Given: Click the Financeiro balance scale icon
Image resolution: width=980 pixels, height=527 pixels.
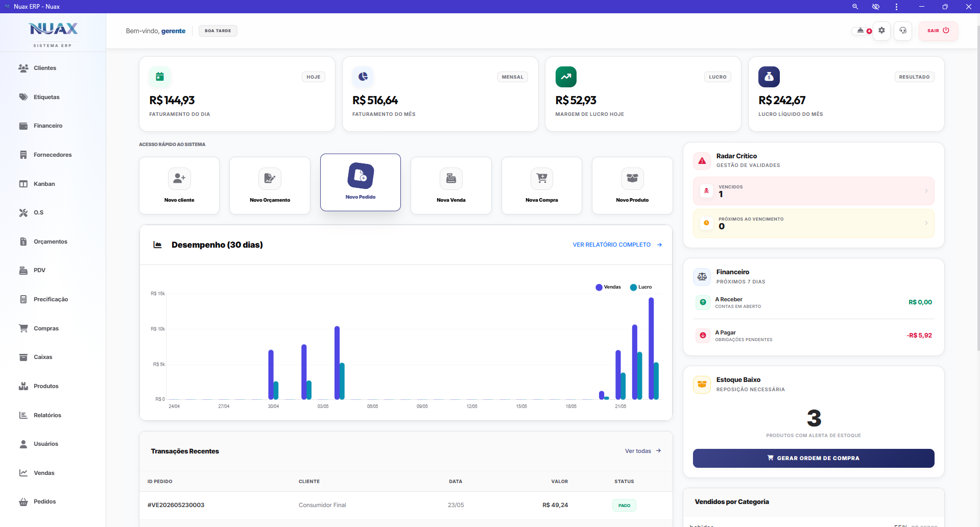Looking at the screenshot, I should (702, 276).
